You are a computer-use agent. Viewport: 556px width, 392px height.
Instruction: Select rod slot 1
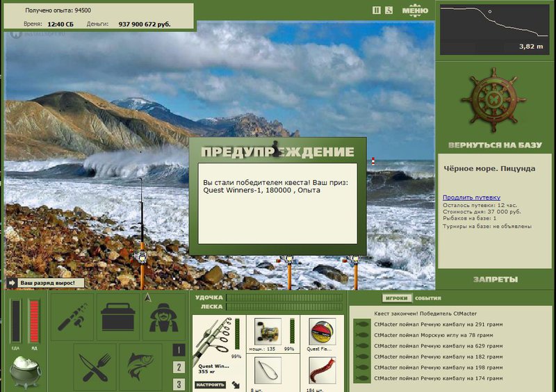(179, 350)
